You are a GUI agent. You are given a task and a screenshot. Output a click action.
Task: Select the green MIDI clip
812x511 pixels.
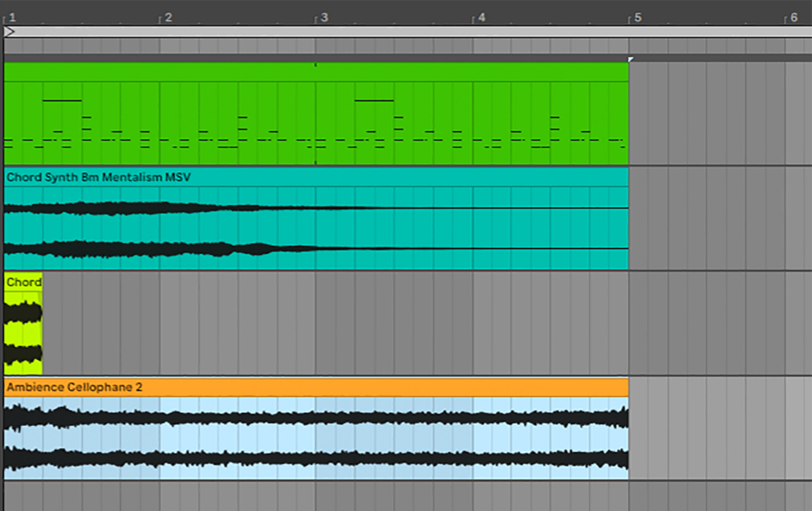tap(316, 113)
